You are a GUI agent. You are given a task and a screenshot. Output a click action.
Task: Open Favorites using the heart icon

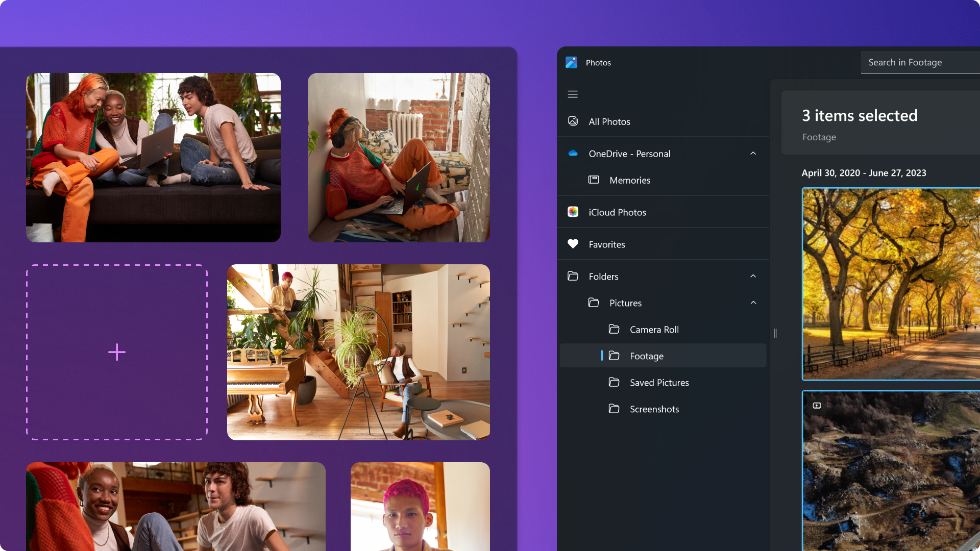pos(573,244)
